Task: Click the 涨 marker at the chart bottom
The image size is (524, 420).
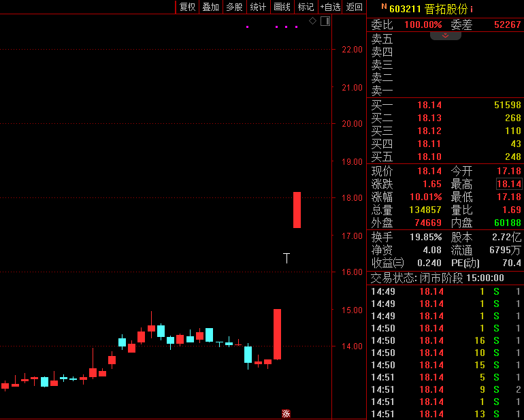Action: coord(286,414)
